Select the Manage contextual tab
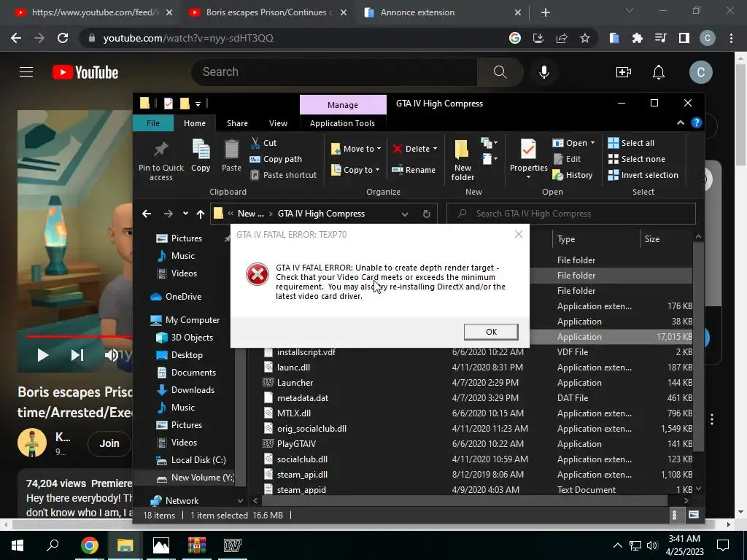747x560 pixels. 343,105
